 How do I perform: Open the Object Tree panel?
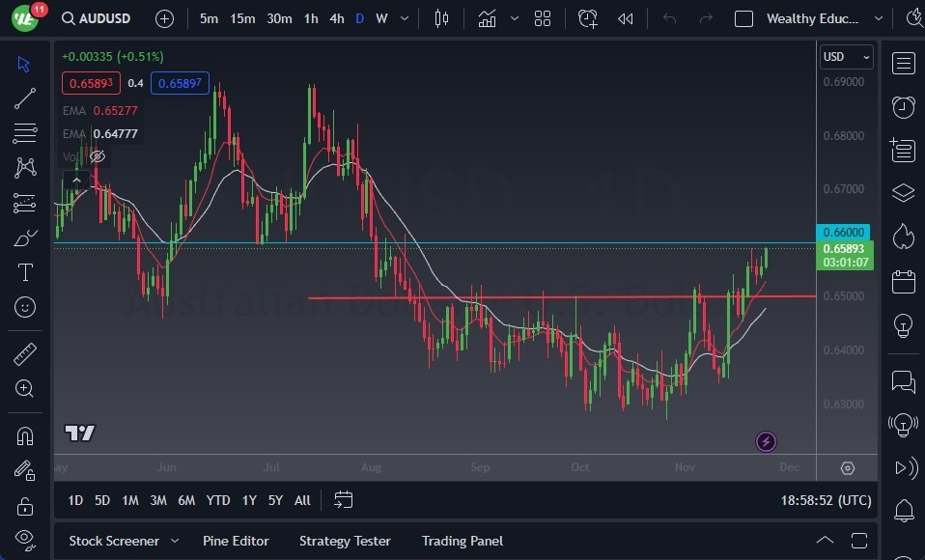click(904, 192)
